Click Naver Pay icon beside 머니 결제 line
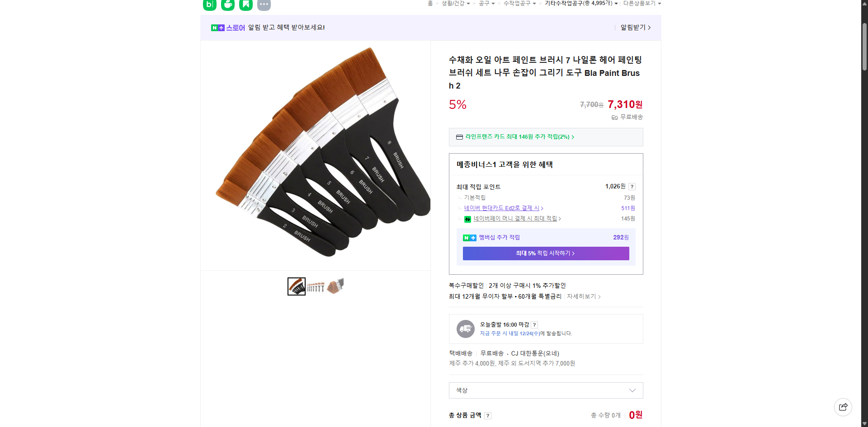868x427 pixels. point(467,219)
